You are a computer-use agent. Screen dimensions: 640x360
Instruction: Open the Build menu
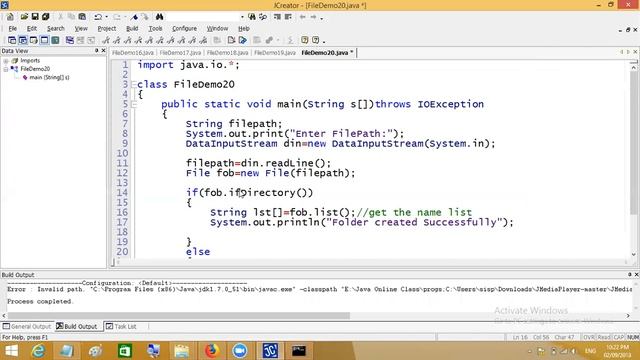point(132,29)
